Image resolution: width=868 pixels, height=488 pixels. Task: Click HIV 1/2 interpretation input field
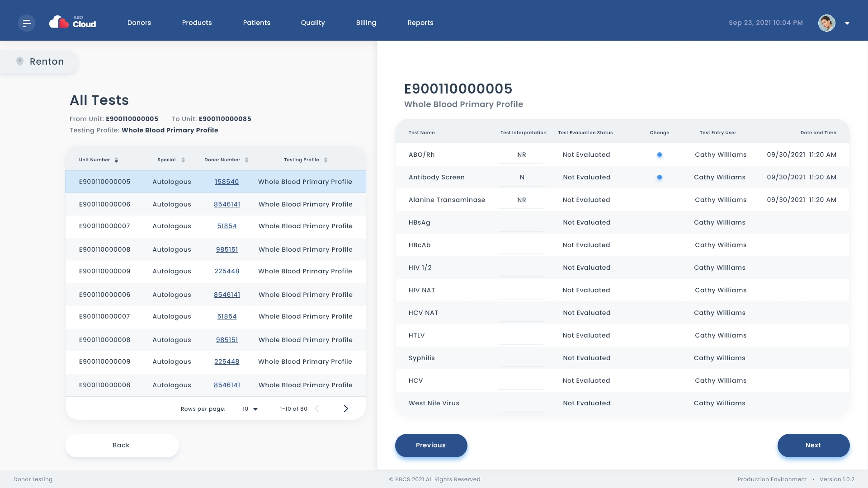tap(521, 268)
